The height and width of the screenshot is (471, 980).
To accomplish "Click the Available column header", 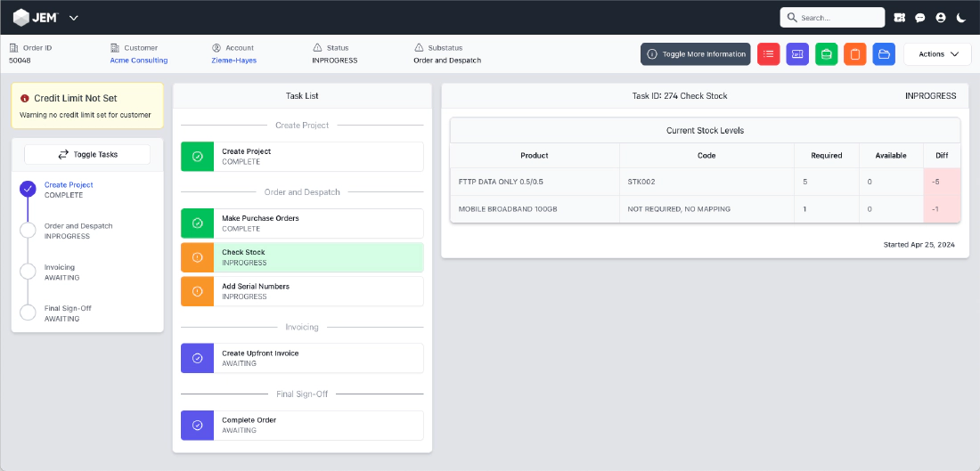I will tap(891, 156).
